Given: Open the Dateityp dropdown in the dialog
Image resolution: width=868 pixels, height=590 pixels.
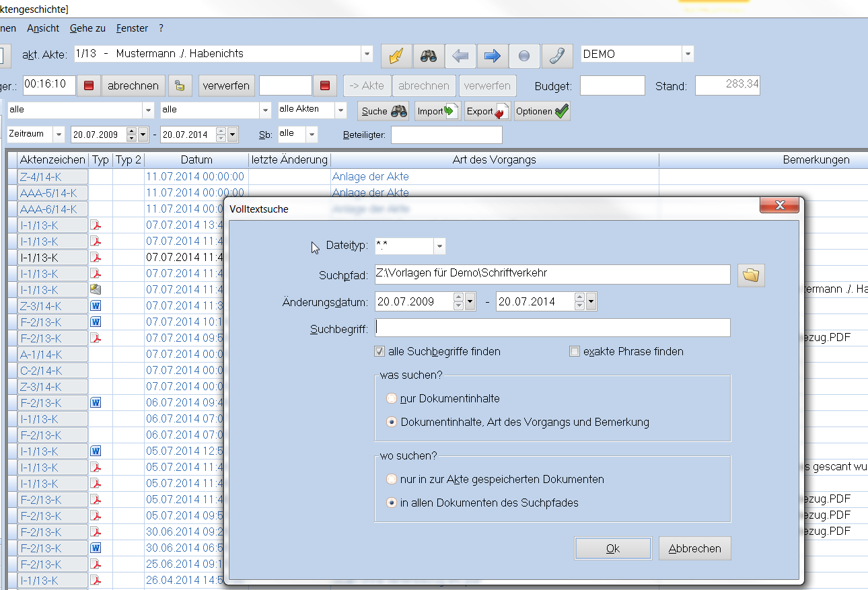Looking at the screenshot, I should click(x=439, y=247).
